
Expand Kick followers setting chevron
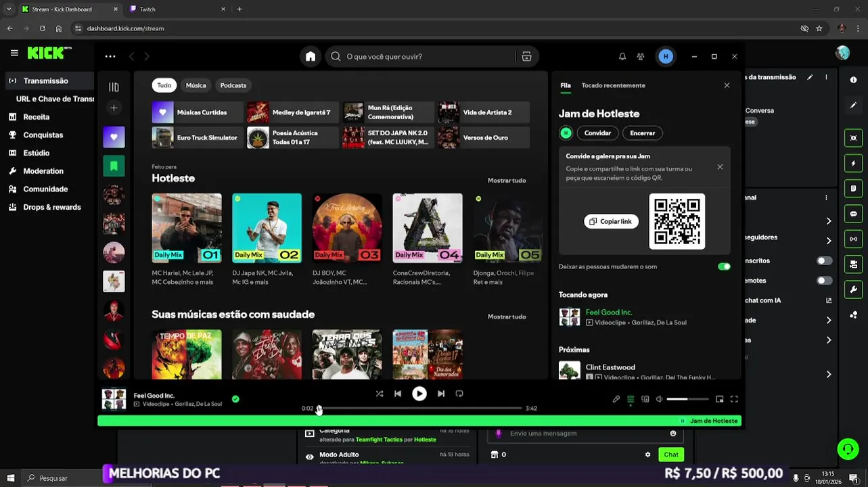pyautogui.click(x=829, y=241)
